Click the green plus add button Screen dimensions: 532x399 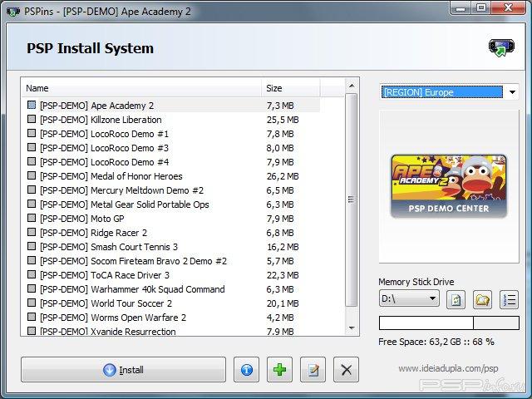coord(279,369)
